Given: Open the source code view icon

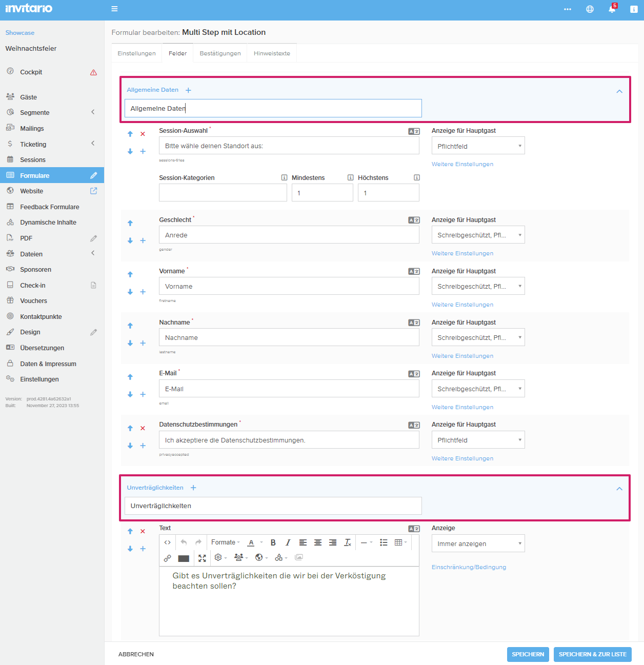Looking at the screenshot, I should 167,542.
